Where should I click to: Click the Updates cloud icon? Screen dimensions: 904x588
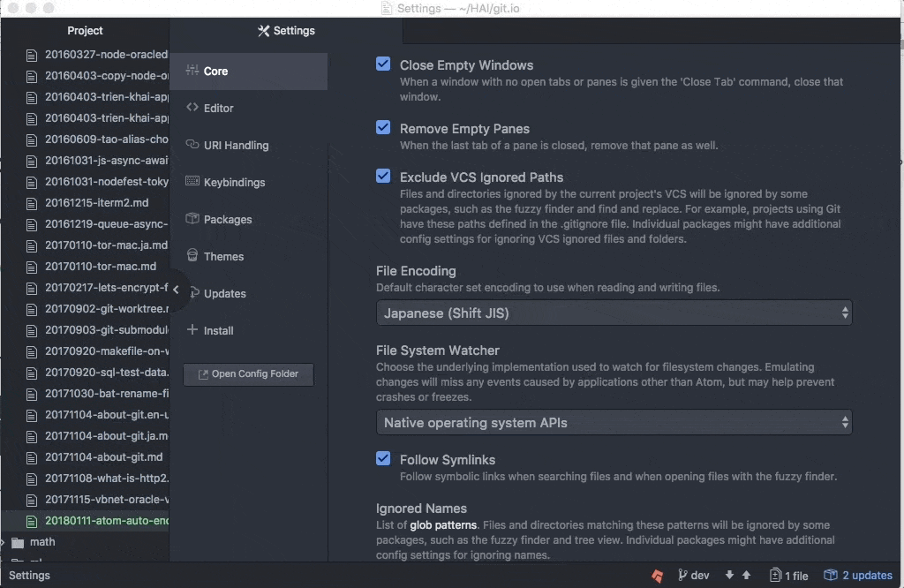coord(194,292)
